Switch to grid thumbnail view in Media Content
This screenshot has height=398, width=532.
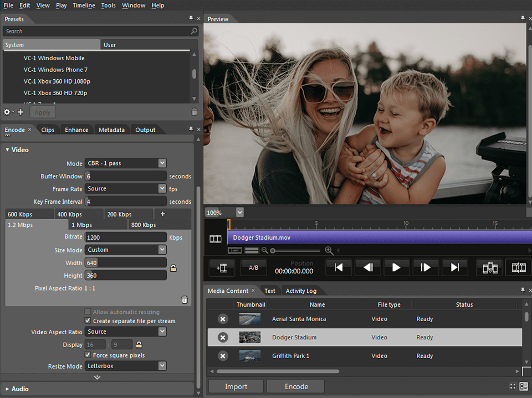coord(513,386)
